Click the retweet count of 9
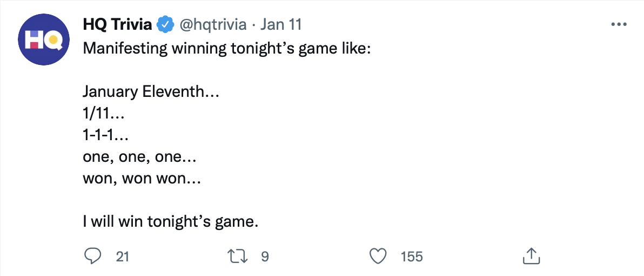The height and width of the screenshot is (276, 644). pos(265,257)
